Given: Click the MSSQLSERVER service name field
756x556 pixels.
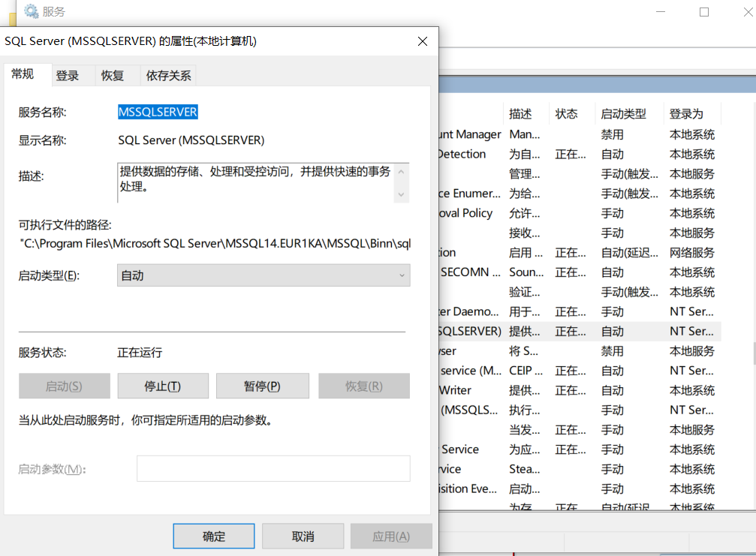Looking at the screenshot, I should [x=158, y=112].
